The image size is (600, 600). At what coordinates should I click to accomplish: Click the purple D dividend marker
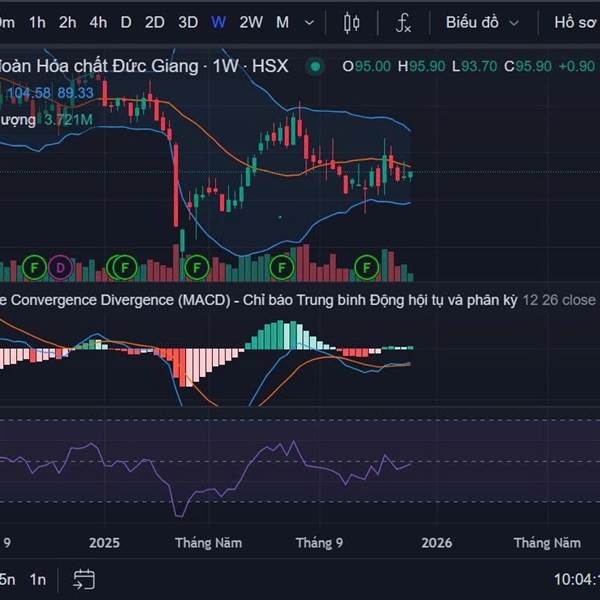60,267
